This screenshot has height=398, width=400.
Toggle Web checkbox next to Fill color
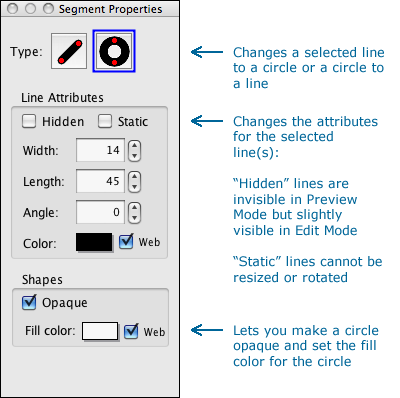(131, 331)
